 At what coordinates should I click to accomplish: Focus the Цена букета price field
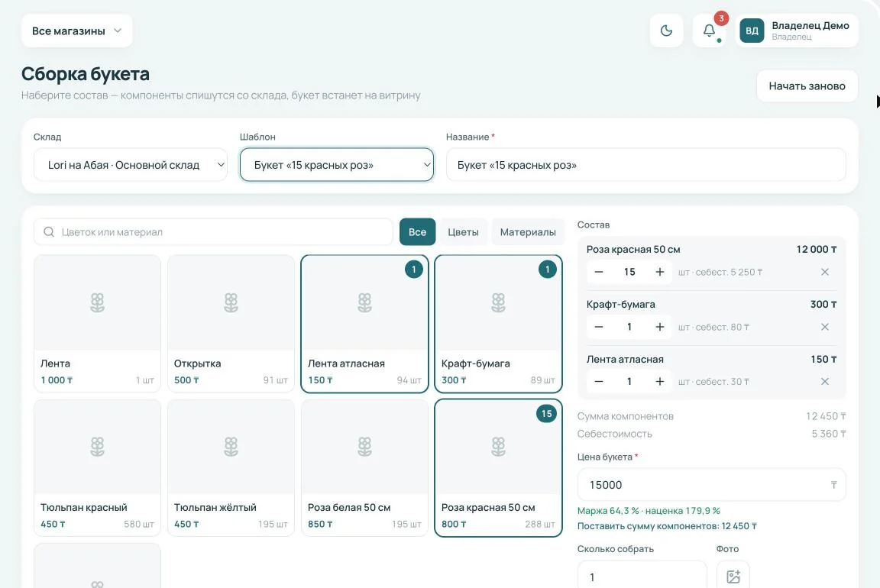point(711,485)
